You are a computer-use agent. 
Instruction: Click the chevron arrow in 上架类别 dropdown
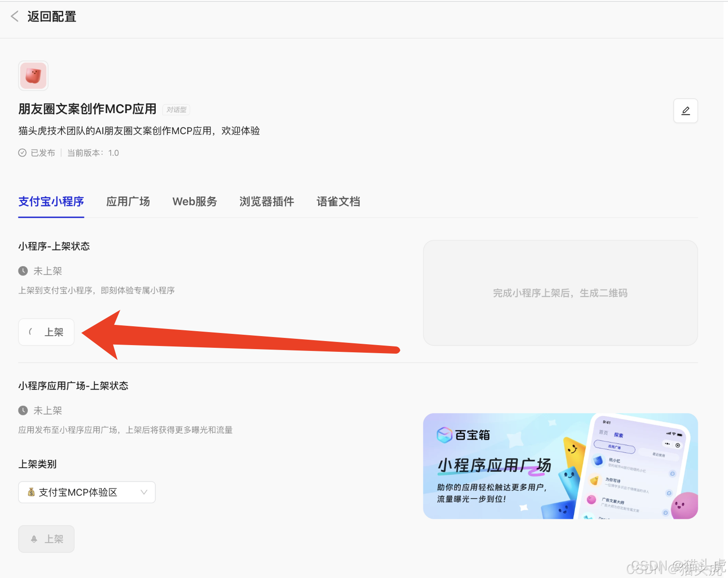pos(144,492)
